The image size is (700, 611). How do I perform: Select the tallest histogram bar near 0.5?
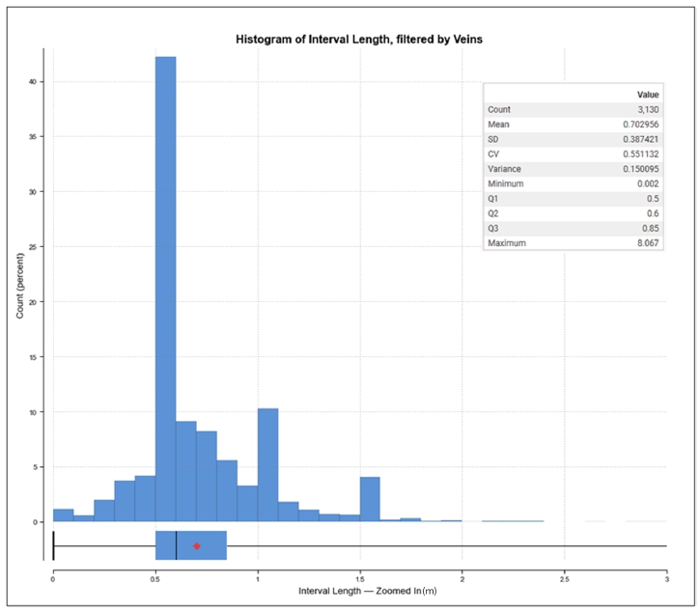pyautogui.click(x=166, y=290)
